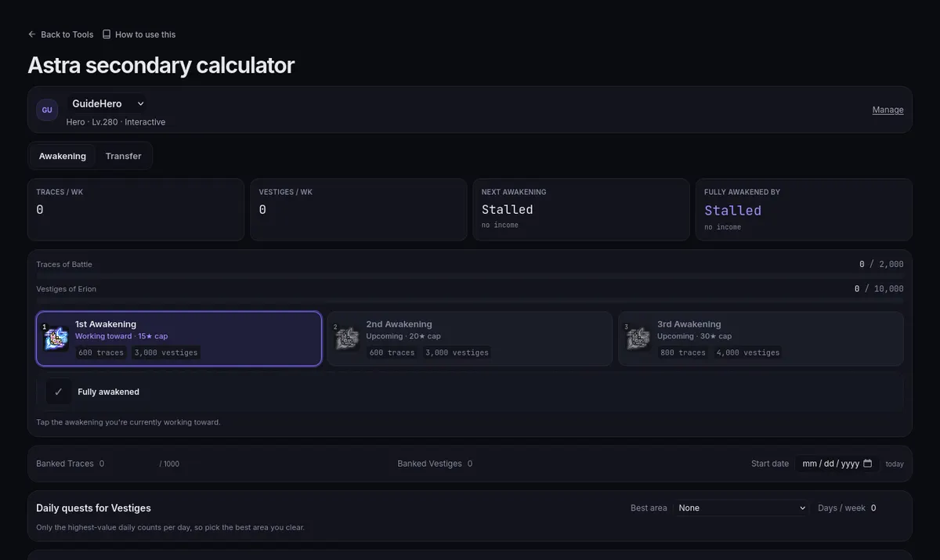
Task: Click the book icon beside How to use this
Action: point(107,34)
